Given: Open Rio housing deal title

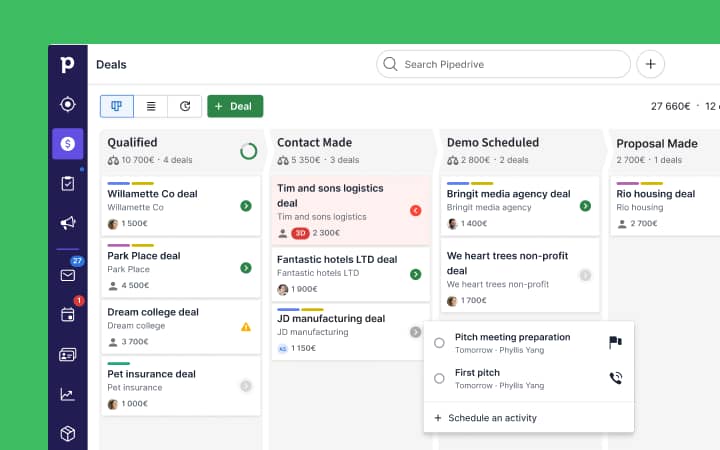Looking at the screenshot, I should [x=656, y=194].
